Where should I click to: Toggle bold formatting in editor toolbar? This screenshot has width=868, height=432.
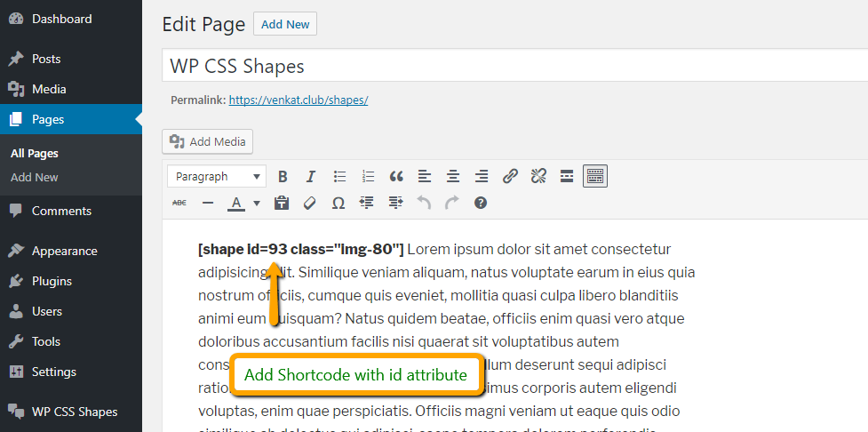click(283, 177)
